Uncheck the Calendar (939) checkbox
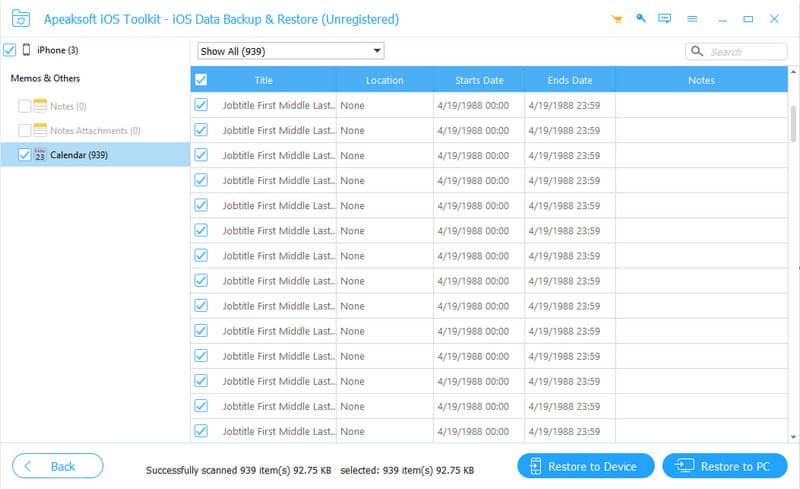 pos(25,154)
